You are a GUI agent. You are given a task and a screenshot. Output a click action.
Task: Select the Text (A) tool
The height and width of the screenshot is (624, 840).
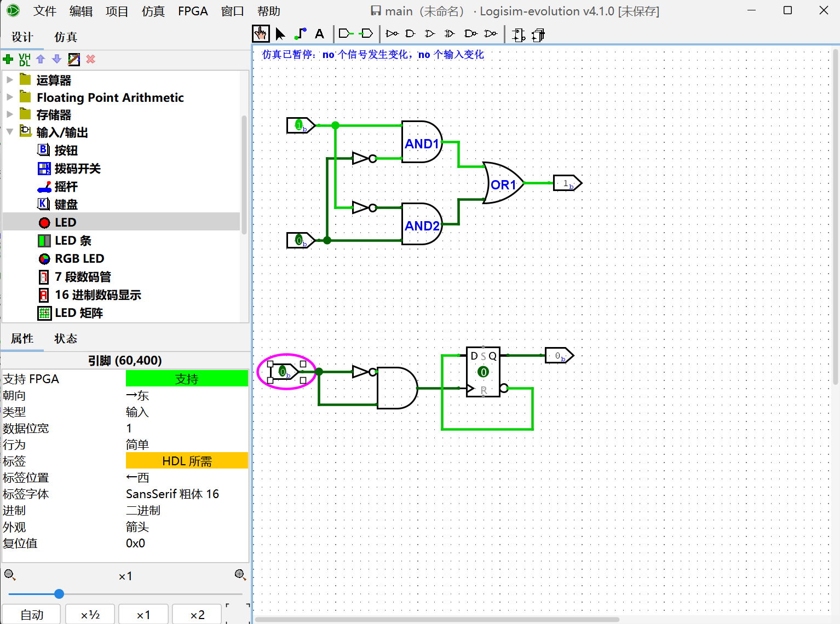point(320,34)
